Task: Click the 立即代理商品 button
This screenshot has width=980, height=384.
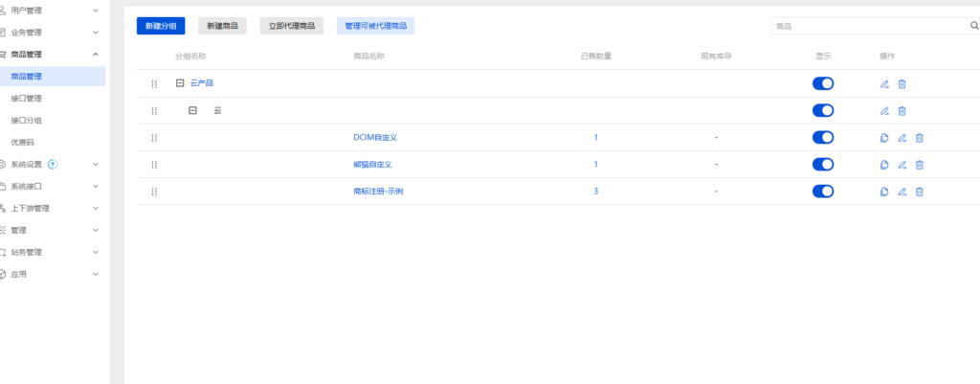Action: (292, 26)
